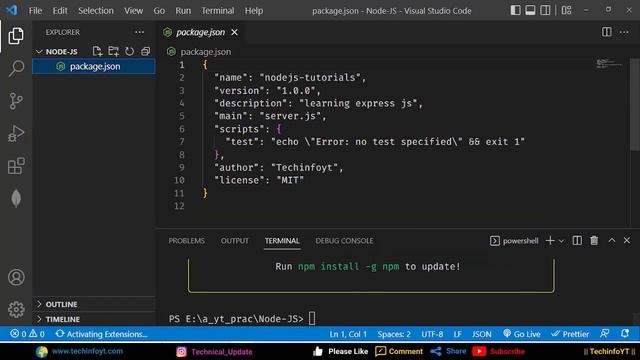Maximize the panel size
This screenshot has width=640, height=360.
coord(611,240)
